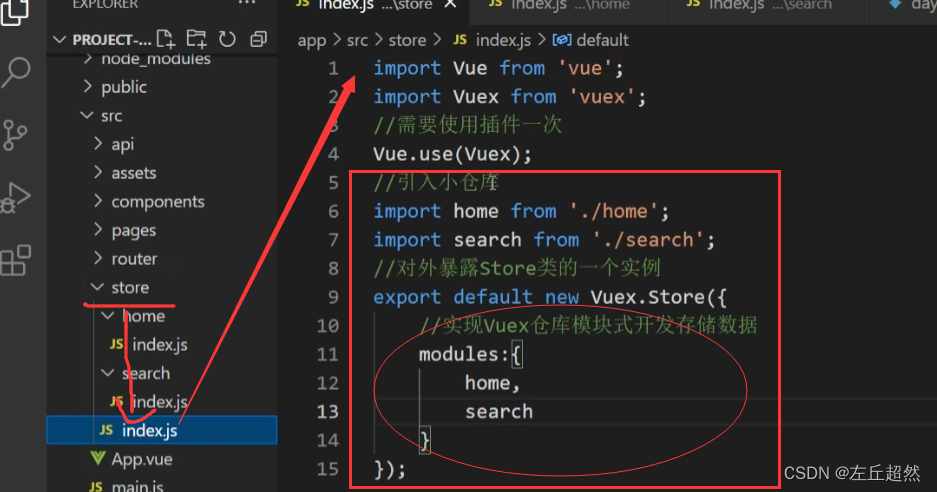Collapse all folders in Explorer
The height and width of the screenshot is (492, 937).
click(x=258, y=39)
